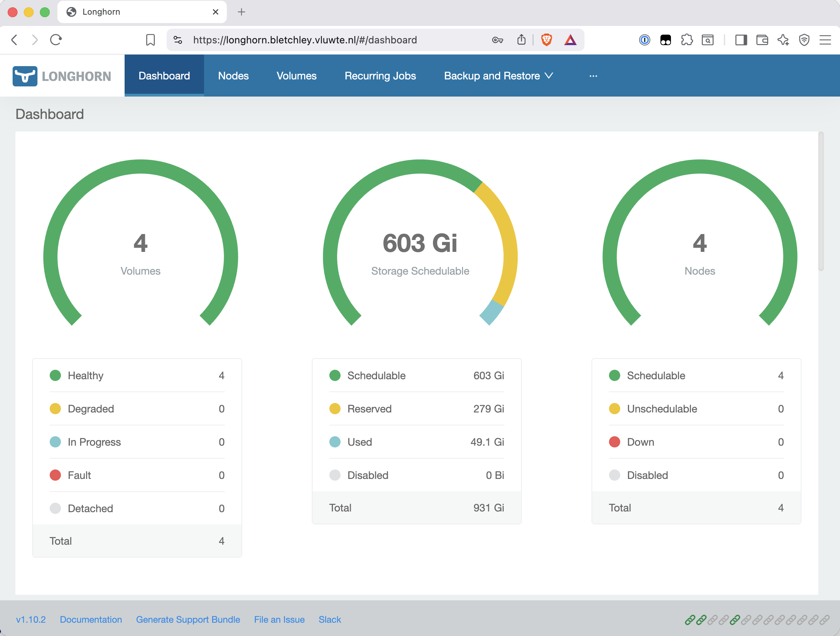Click the Brave Rewards triangle icon
Viewport: 840px width, 636px height.
[571, 40]
